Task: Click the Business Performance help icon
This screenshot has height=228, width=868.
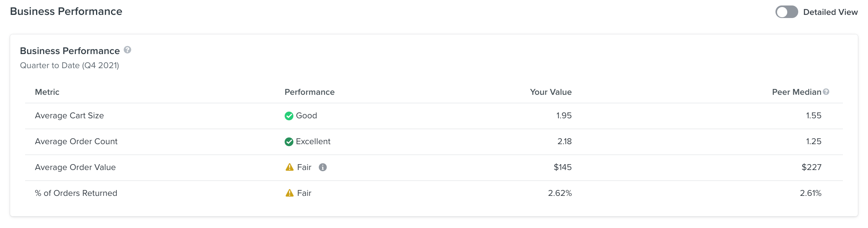Action: (127, 50)
